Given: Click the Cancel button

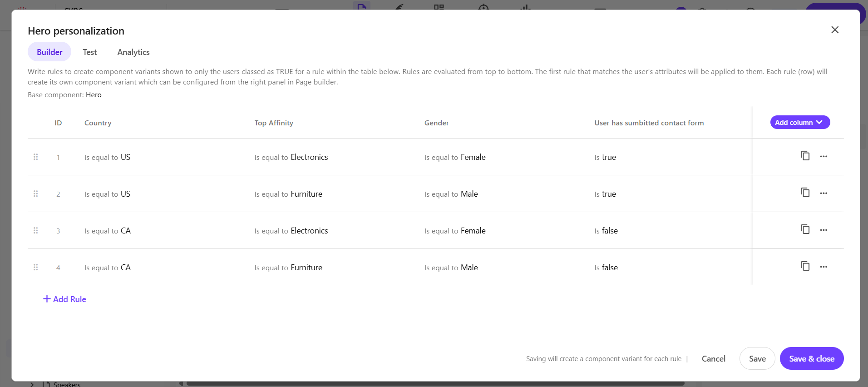Looking at the screenshot, I should point(713,358).
